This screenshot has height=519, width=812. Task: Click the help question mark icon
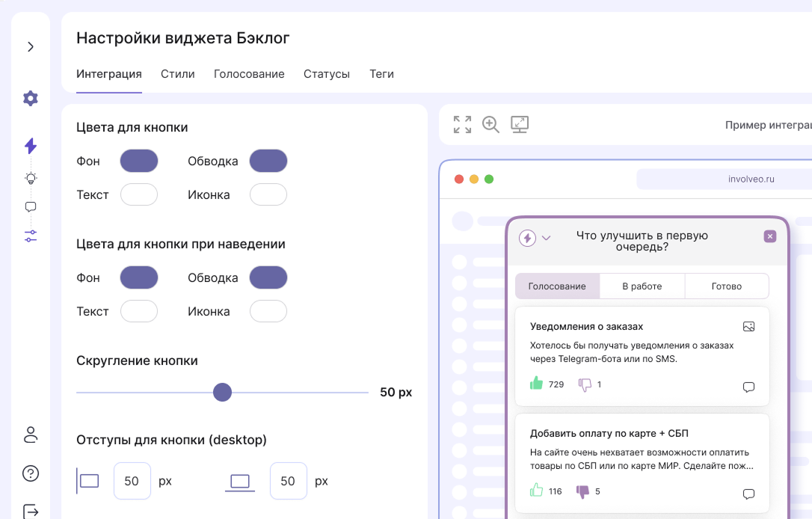point(31,473)
